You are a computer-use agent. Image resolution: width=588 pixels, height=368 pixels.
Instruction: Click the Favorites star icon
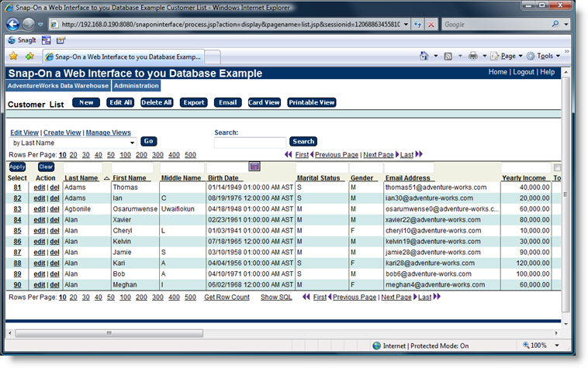[13, 56]
